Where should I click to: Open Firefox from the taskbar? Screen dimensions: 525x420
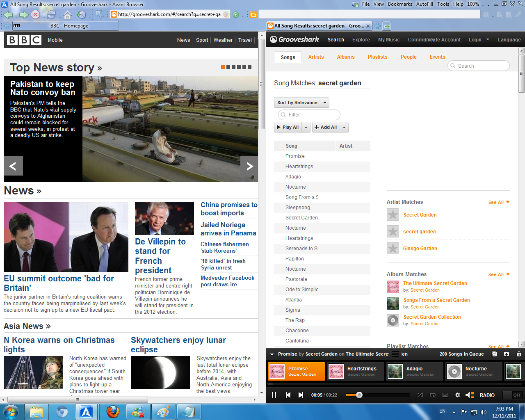[x=113, y=412]
